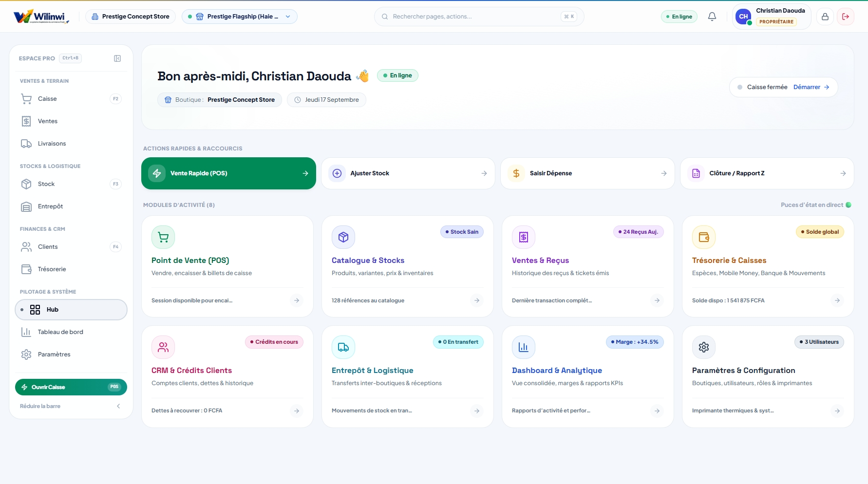
Task: Click the Ajuster Stock shortcut
Action: 408,173
